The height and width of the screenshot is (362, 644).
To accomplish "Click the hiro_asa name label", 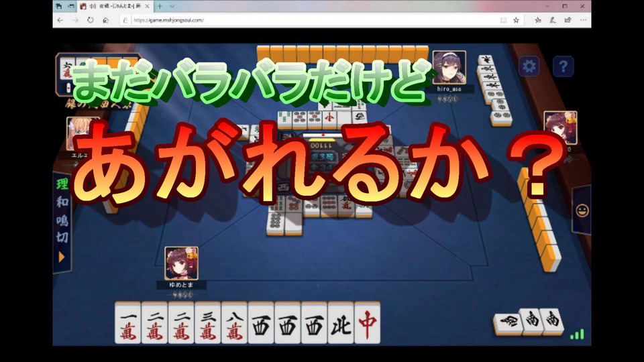I will point(449,89).
